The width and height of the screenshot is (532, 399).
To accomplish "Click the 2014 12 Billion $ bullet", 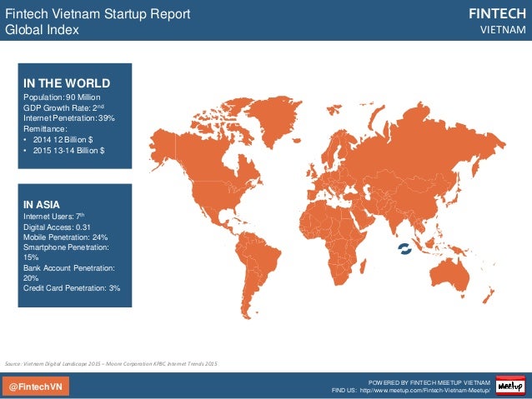I will coord(63,140).
